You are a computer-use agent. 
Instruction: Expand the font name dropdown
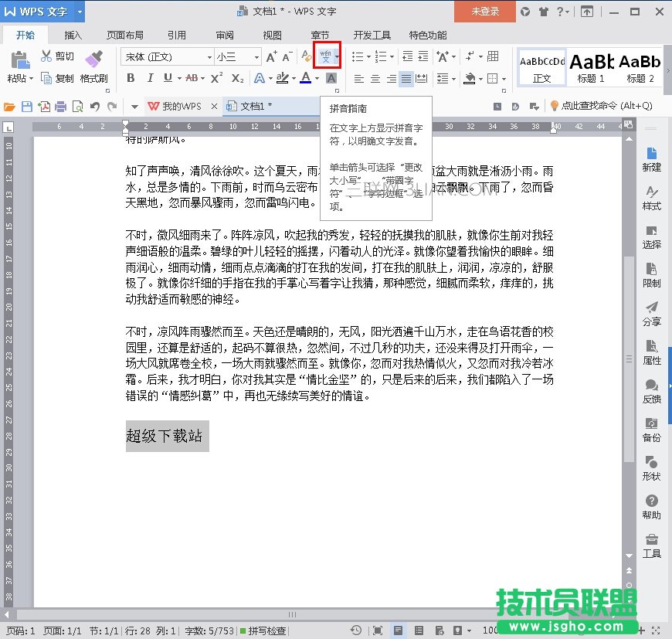click(x=209, y=57)
